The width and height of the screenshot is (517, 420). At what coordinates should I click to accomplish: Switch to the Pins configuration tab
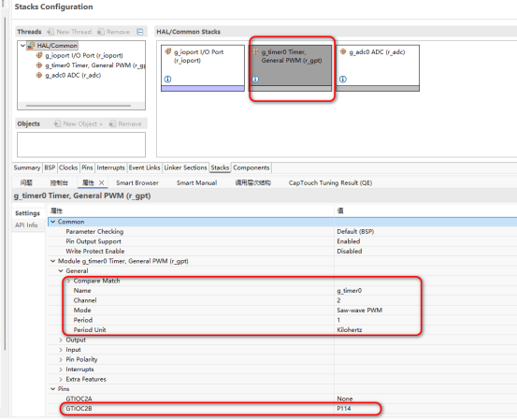pos(87,167)
